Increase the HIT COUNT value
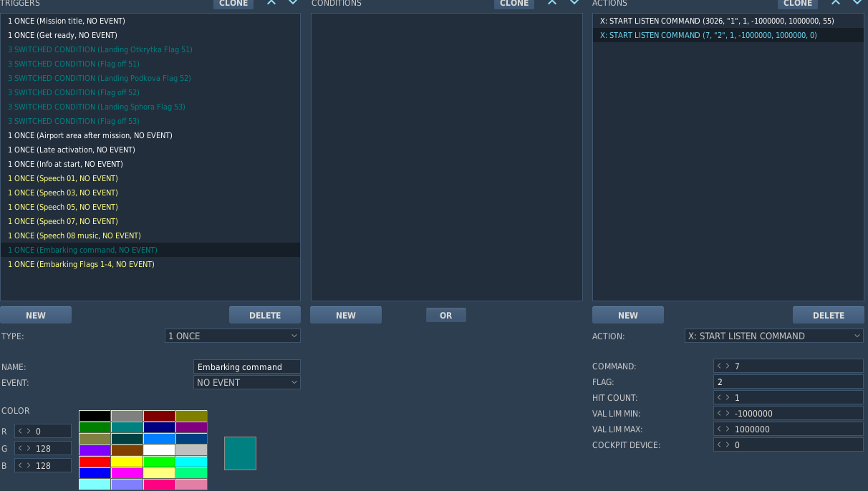Image resolution: width=868 pixels, height=491 pixels. [x=728, y=398]
